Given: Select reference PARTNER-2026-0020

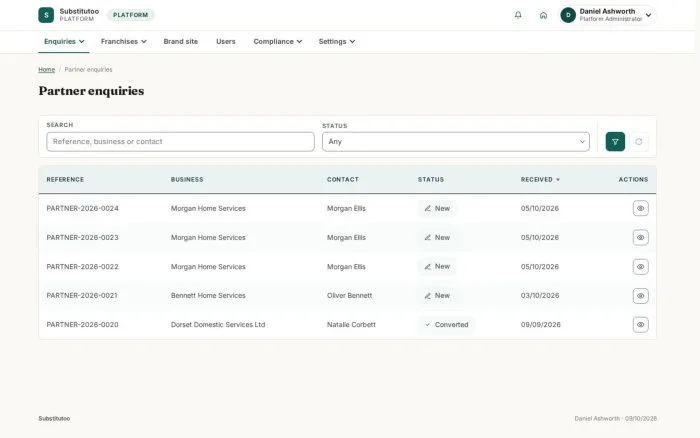Looking at the screenshot, I should click(x=83, y=325).
